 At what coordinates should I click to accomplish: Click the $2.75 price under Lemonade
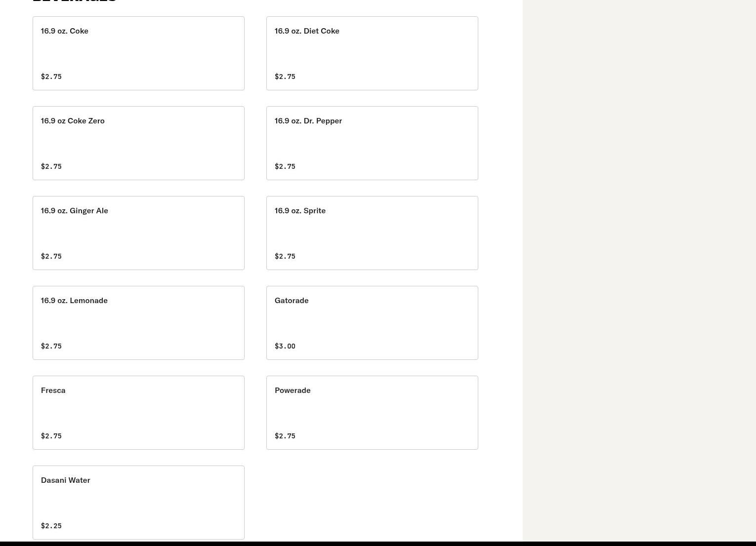[x=51, y=346]
